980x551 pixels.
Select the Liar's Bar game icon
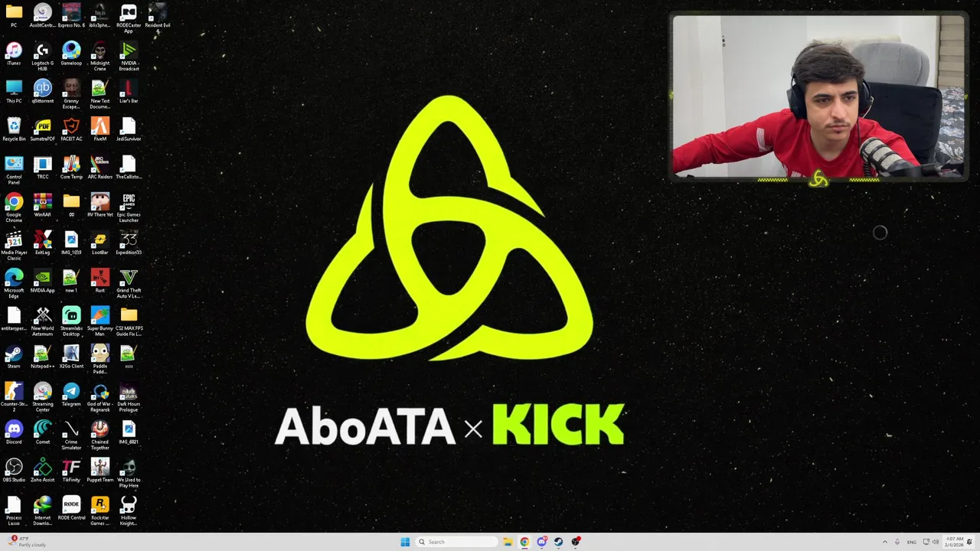129,92
